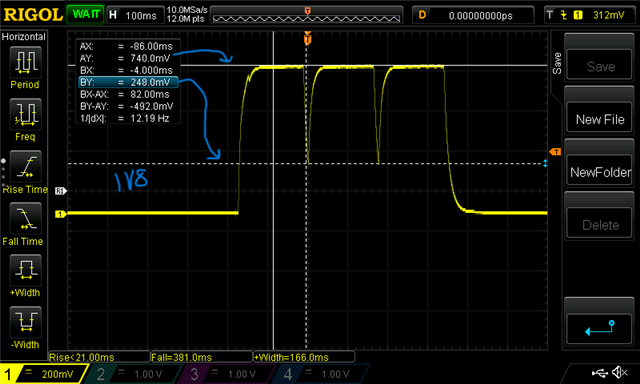Click the H 100ms timebase field
This screenshot has width=640, height=384.
point(135,15)
